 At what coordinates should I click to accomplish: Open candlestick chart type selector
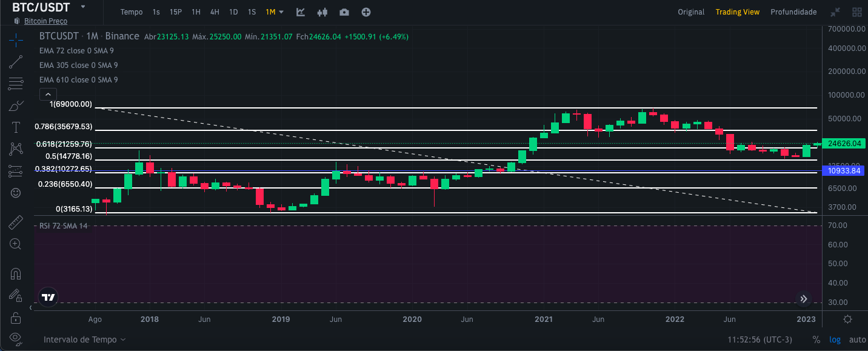coord(322,12)
